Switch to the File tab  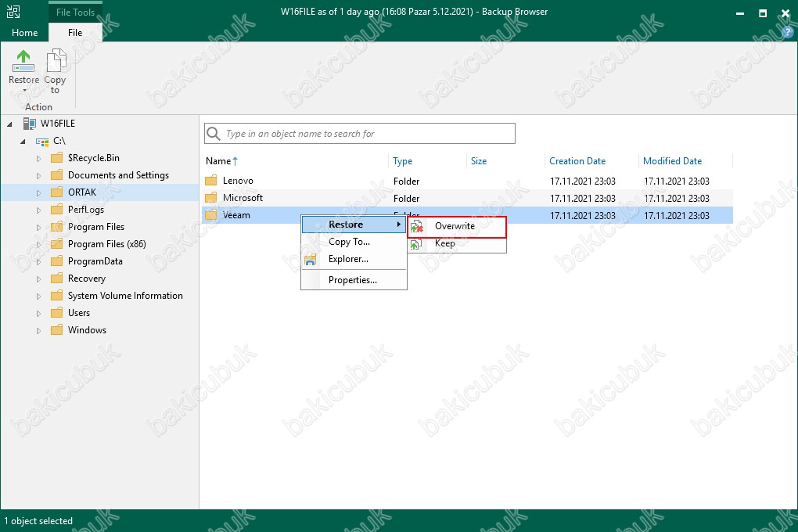click(x=75, y=33)
